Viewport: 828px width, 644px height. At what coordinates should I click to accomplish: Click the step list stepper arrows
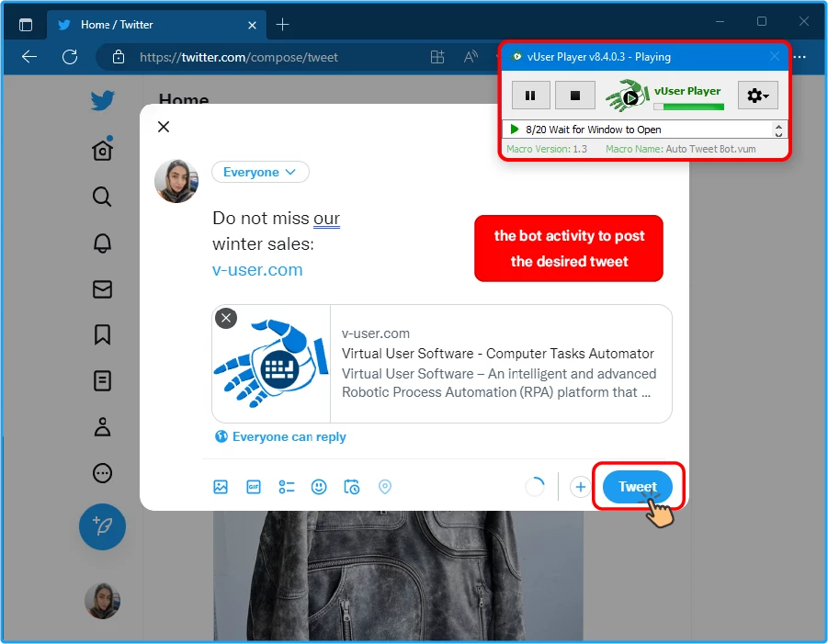click(x=778, y=130)
